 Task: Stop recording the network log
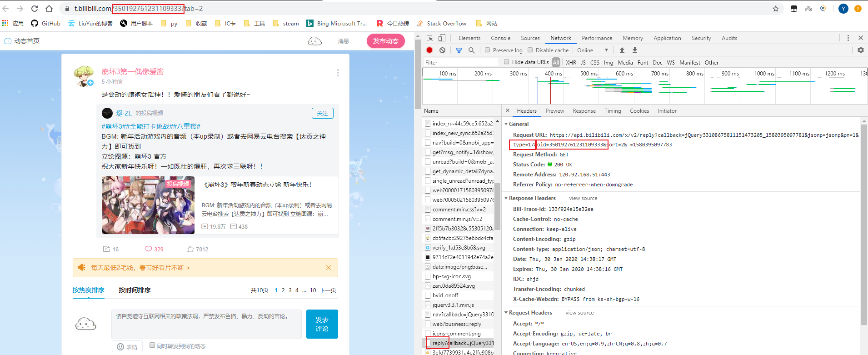[429, 50]
